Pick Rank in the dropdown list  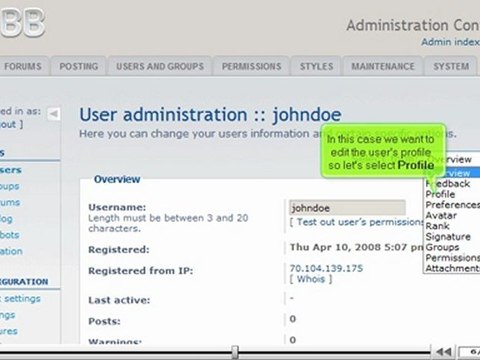452,226
